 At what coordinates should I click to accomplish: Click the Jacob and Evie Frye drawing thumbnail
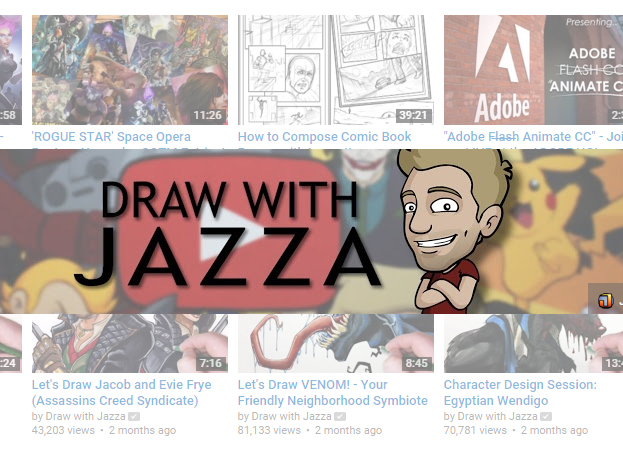[x=130, y=343]
